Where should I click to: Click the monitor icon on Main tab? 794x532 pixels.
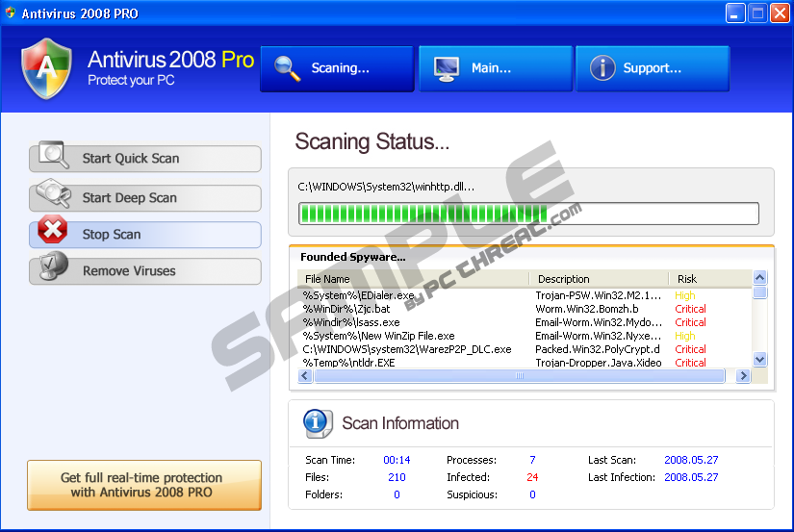coord(447,69)
